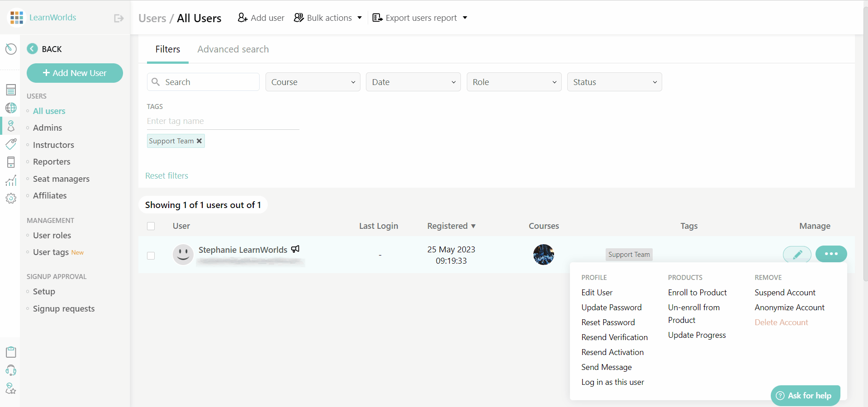This screenshot has width=868, height=407.
Task: Click the clock icon at sidebar top
Action: [x=11, y=49]
